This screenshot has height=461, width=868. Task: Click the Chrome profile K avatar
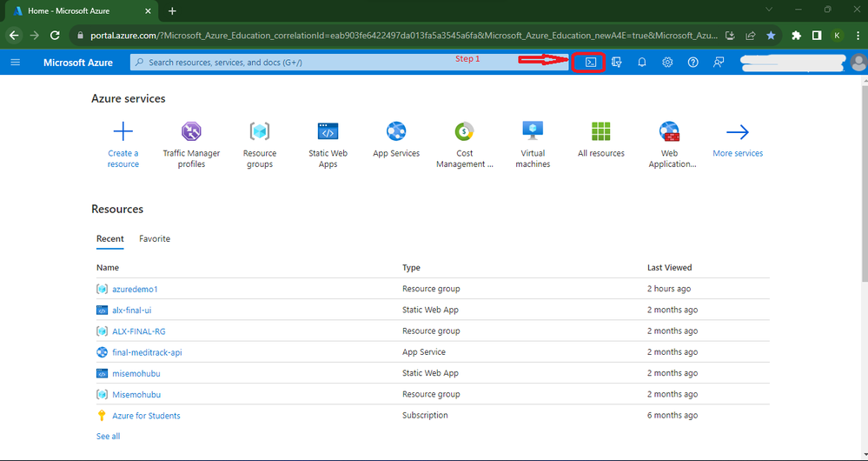[x=837, y=35]
